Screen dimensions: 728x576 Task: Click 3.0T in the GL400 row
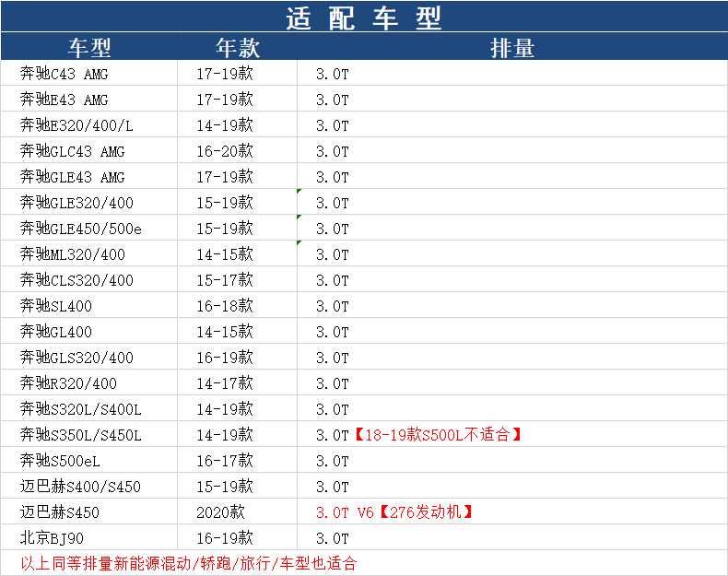coord(332,332)
